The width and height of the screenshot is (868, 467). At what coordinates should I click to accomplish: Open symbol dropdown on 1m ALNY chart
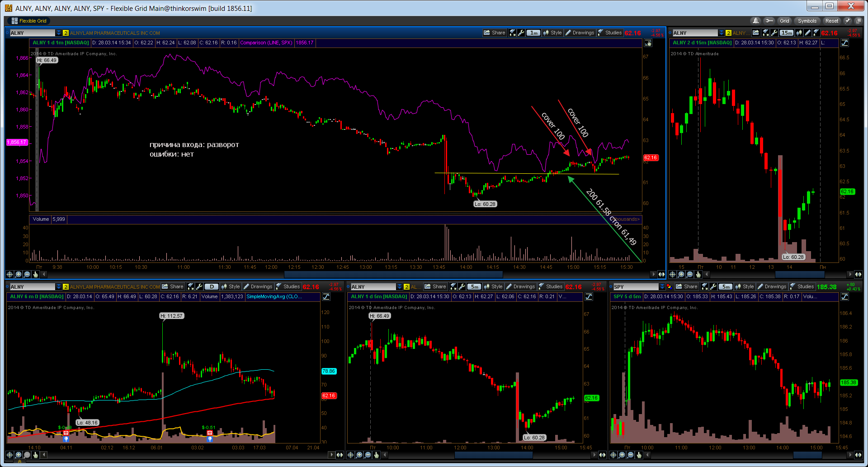click(x=59, y=33)
